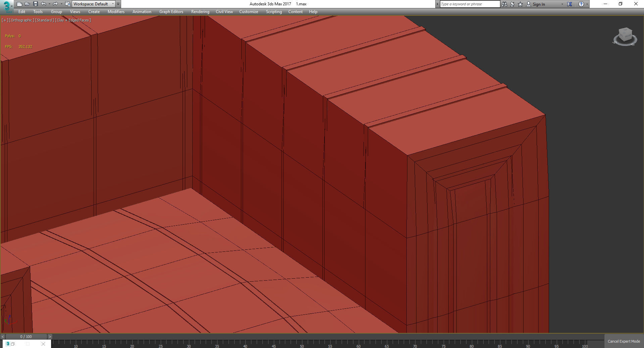The width and height of the screenshot is (644, 348).
Task: Expand the InfoCenter search box arrow
Action: (437, 4)
